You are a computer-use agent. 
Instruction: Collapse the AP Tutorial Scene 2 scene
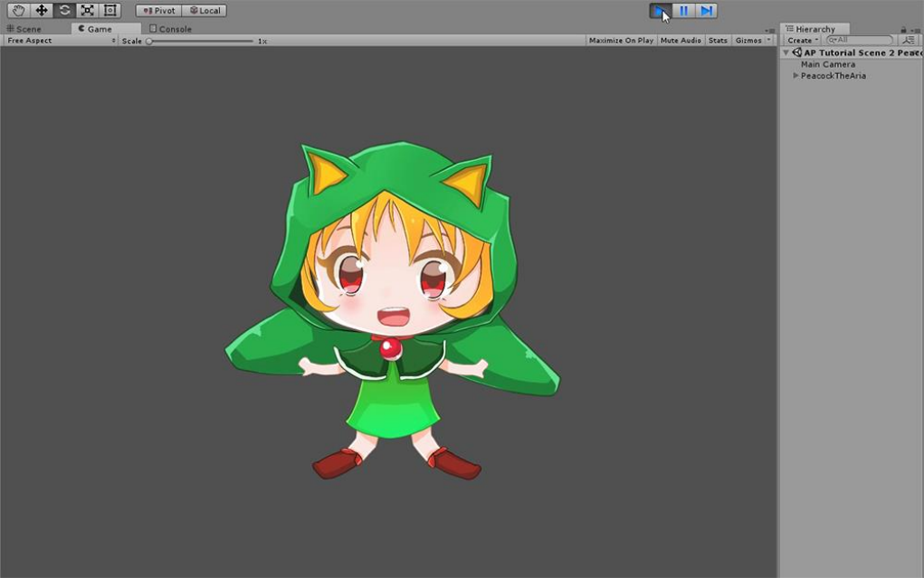pyautogui.click(x=786, y=52)
